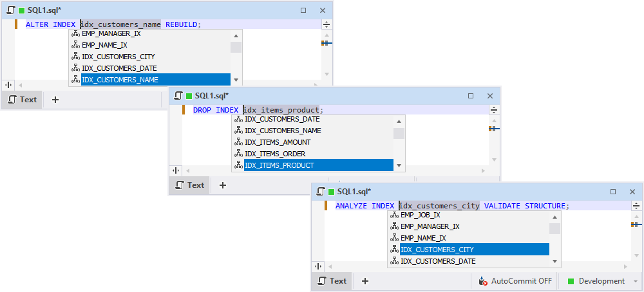This screenshot has width=644, height=292.
Task: Click green connection indicator in ALTER INDEX window title
Action: pos(22,10)
